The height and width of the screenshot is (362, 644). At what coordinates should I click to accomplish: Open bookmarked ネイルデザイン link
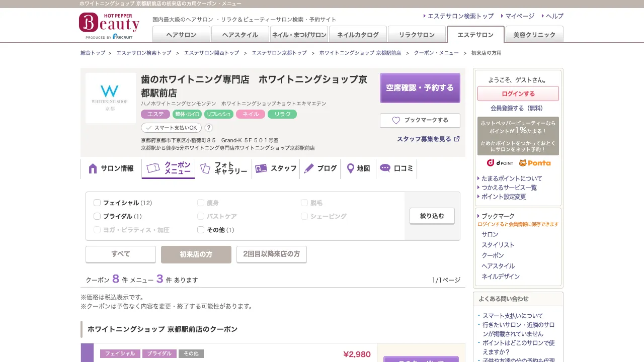coord(501,277)
